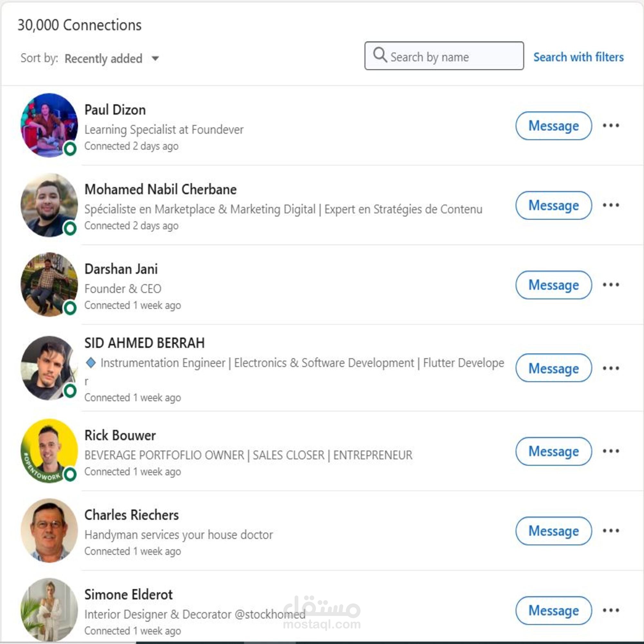The width and height of the screenshot is (644, 644).
Task: Message Paul Dizon
Action: click(553, 126)
